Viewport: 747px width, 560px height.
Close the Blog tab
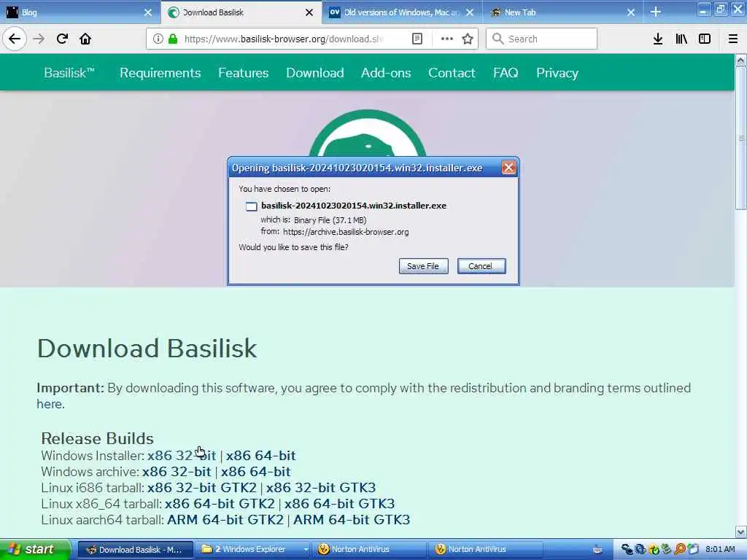(147, 12)
